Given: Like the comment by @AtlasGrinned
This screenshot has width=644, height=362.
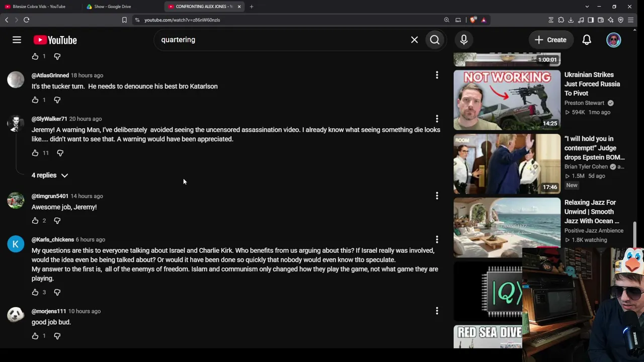Looking at the screenshot, I should point(35,100).
